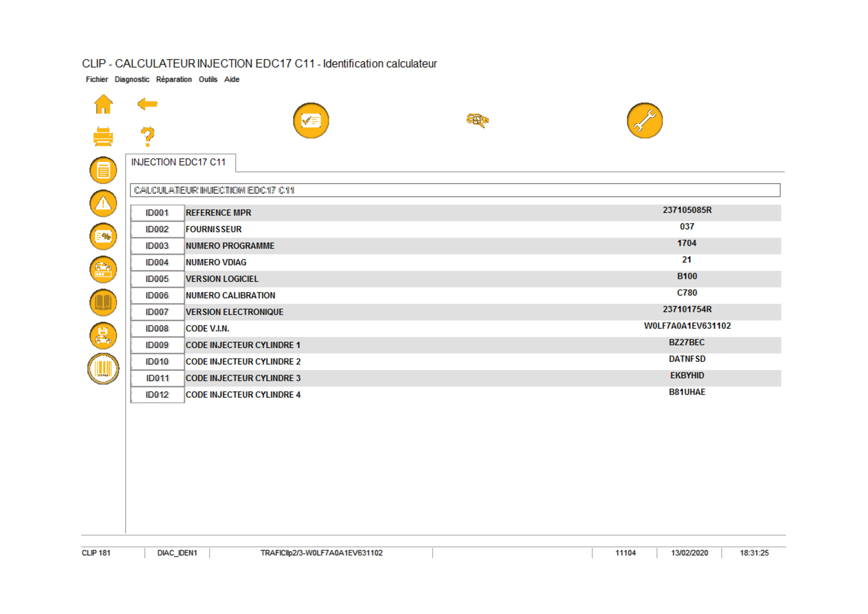Click the ID008 CODE V.I.N. button
Viewport: 868px width, 614px height.
157,329
